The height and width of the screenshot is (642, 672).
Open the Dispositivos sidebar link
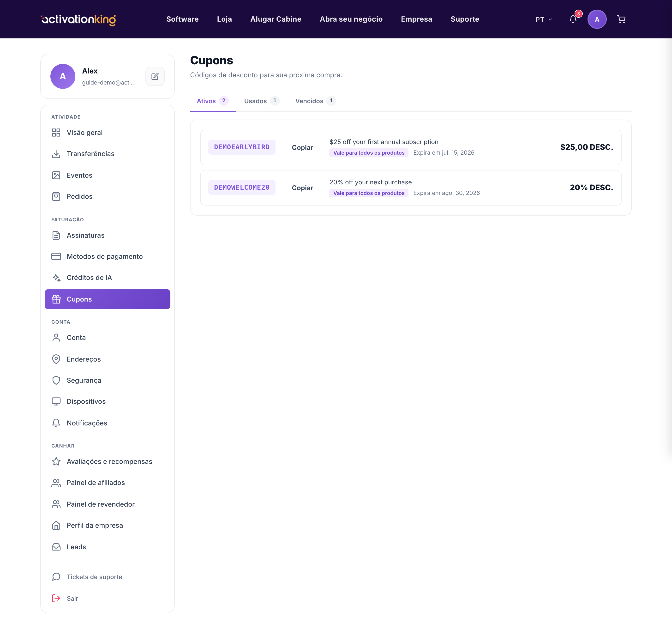(x=108, y=401)
